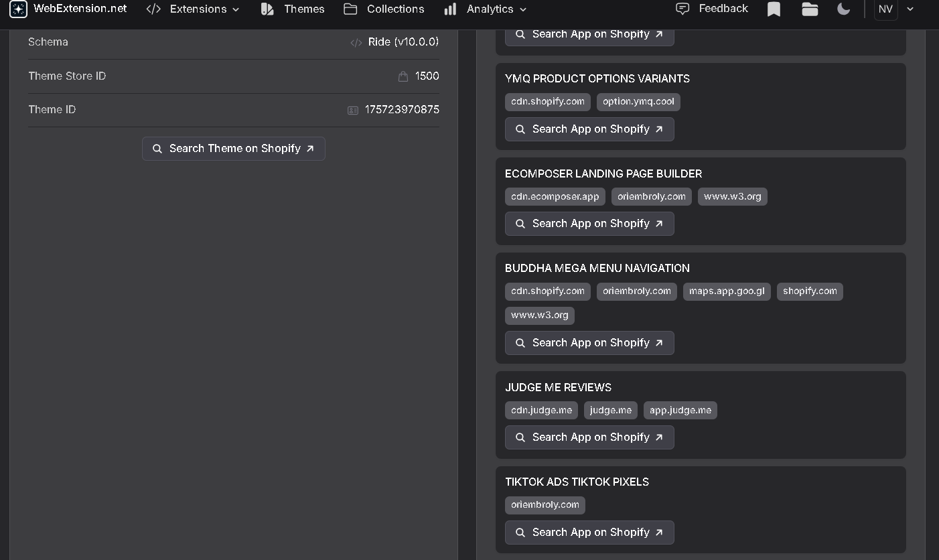Click the Feedback speech bubble icon

click(x=682, y=9)
